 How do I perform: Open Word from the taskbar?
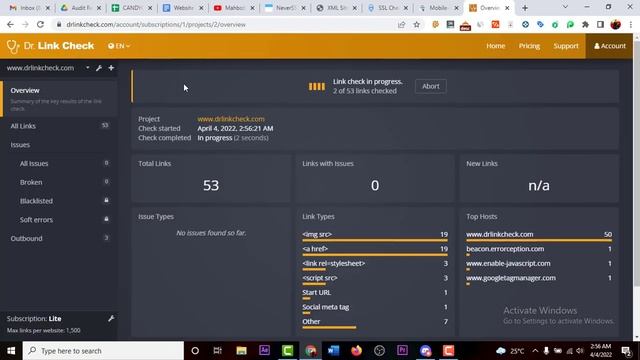[333, 351]
